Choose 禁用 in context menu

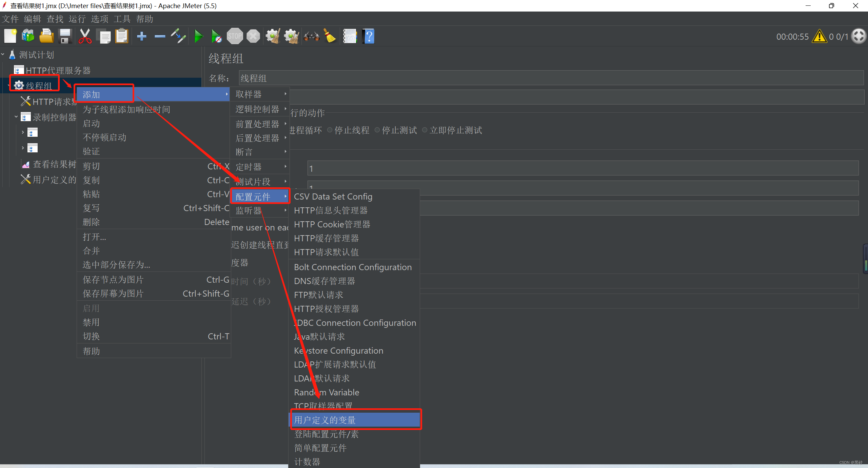pos(154,322)
